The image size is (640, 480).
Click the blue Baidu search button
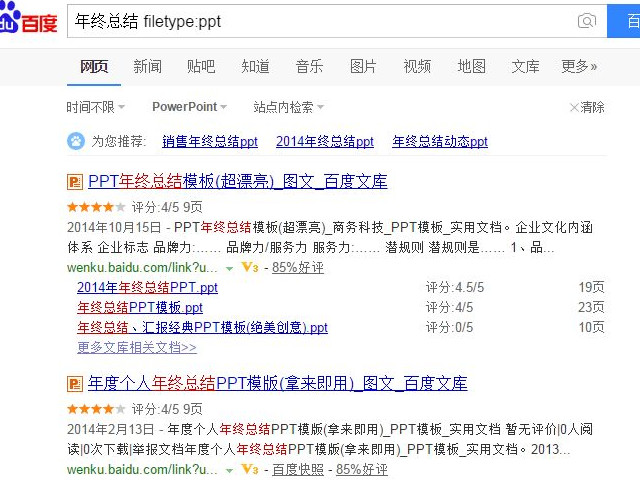point(624,21)
